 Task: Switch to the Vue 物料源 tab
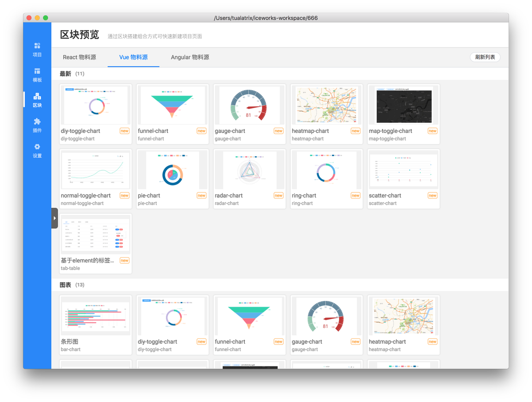tap(133, 57)
